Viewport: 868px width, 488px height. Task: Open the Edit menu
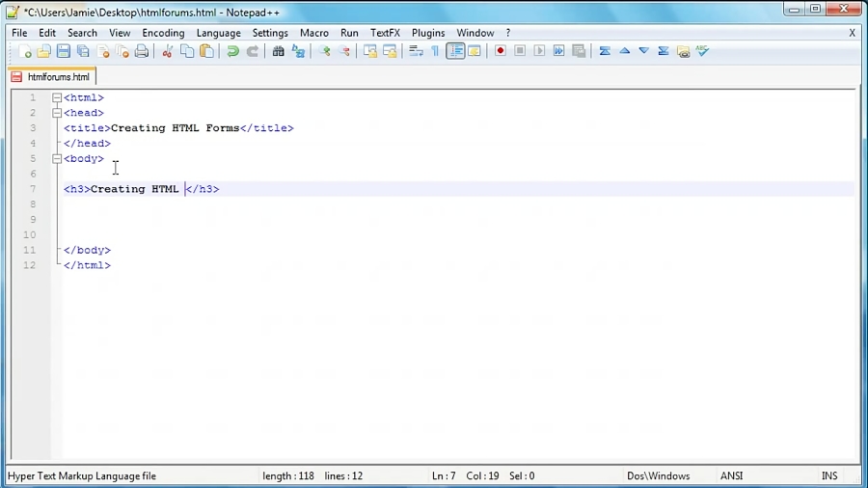[x=47, y=33]
